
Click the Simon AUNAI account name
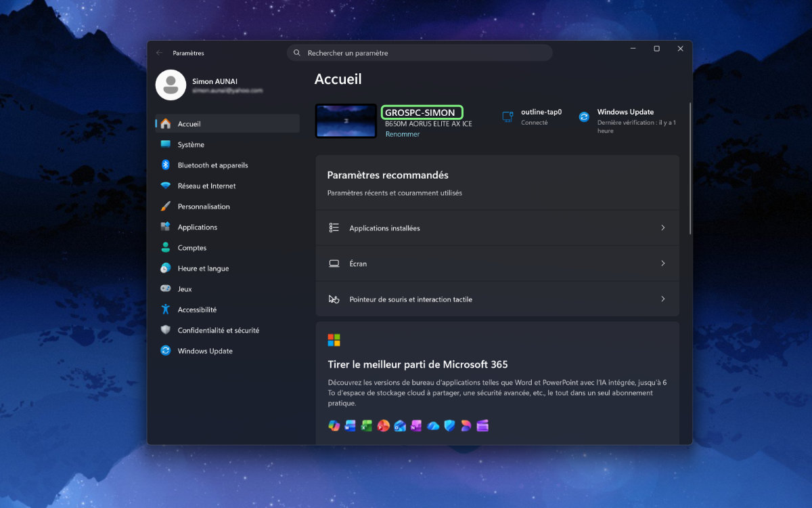click(x=215, y=81)
